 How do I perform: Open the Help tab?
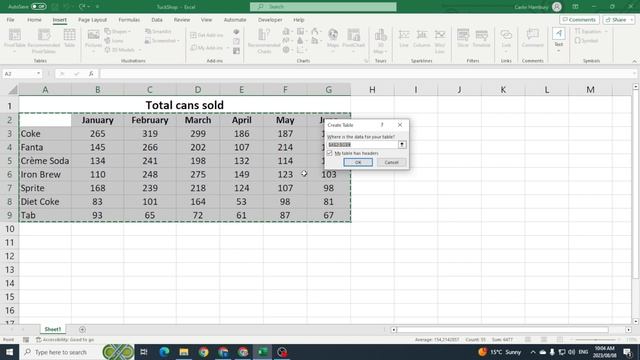click(299, 20)
